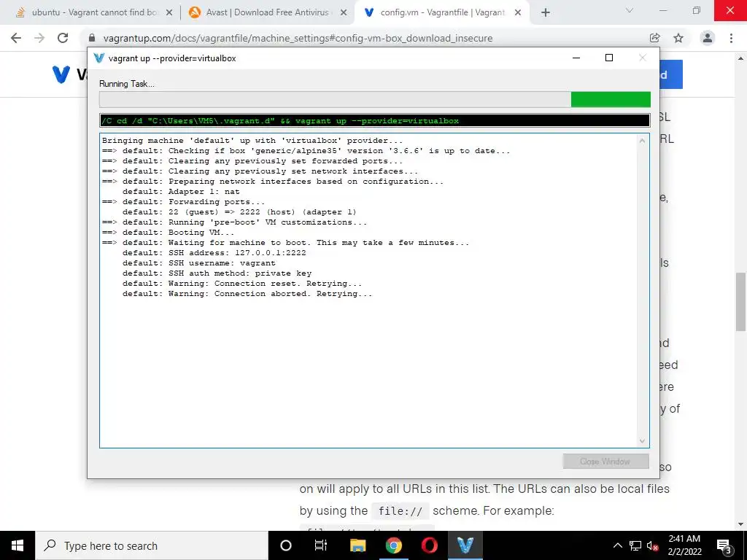Open Chrome tab search dropdown
The width and height of the screenshot is (747, 560).
(x=630, y=10)
